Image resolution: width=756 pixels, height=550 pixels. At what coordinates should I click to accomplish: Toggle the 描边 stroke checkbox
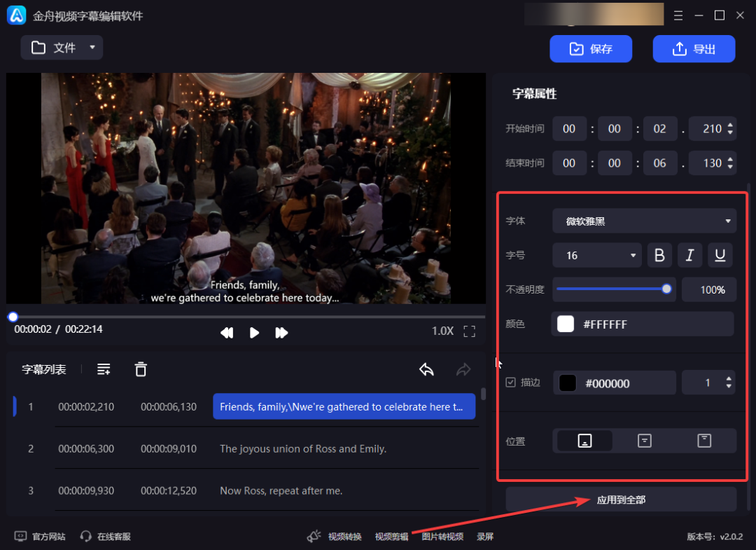click(x=510, y=383)
